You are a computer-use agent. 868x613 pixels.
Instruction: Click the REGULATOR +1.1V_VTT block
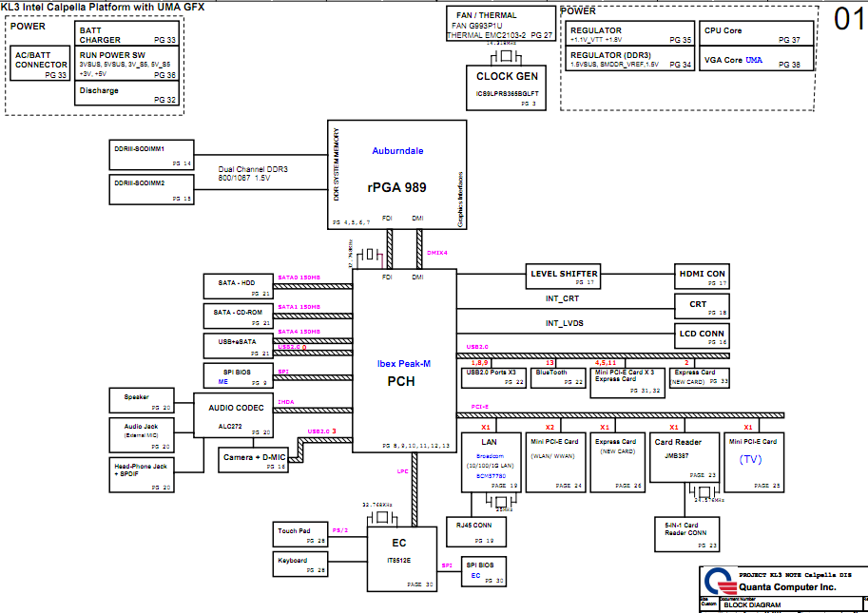pyautogui.click(x=630, y=33)
